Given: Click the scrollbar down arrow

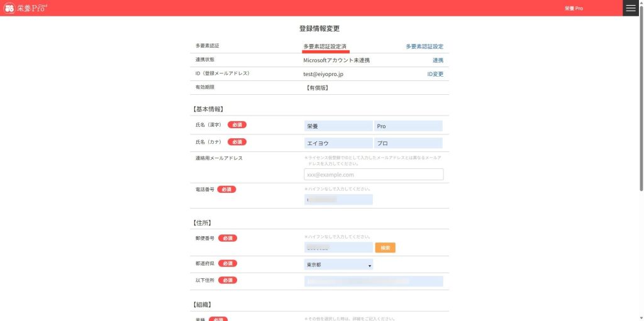Looking at the screenshot, I should pyautogui.click(x=641, y=317).
